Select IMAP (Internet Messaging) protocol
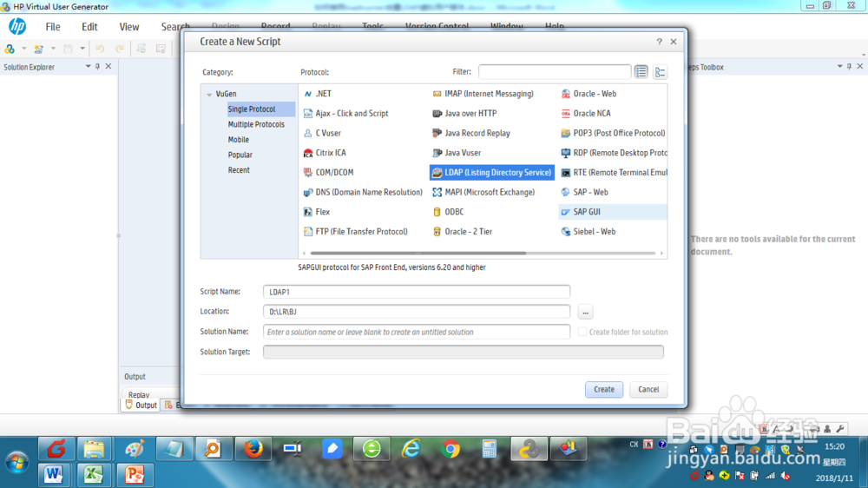 tap(483, 94)
